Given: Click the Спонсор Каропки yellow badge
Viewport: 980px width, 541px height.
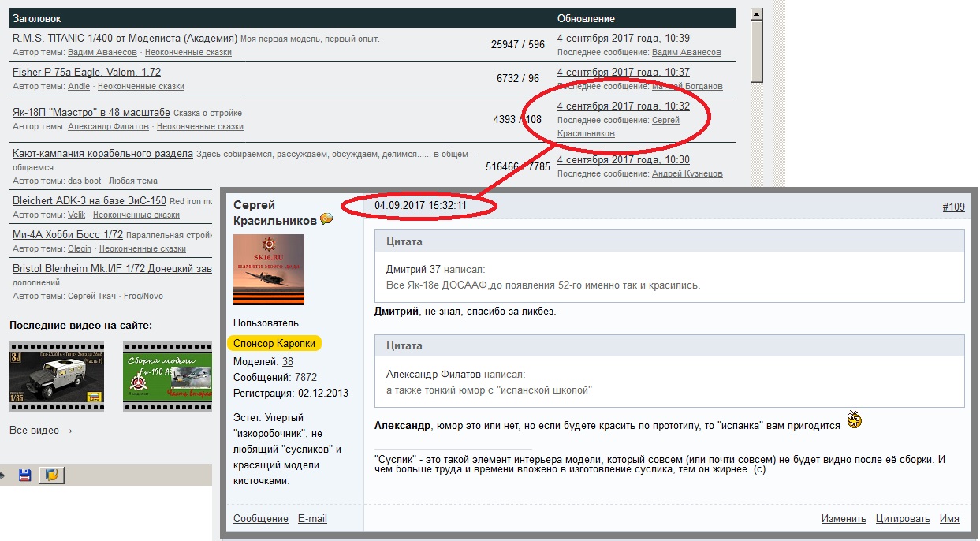Looking at the screenshot, I should pyautogui.click(x=277, y=344).
